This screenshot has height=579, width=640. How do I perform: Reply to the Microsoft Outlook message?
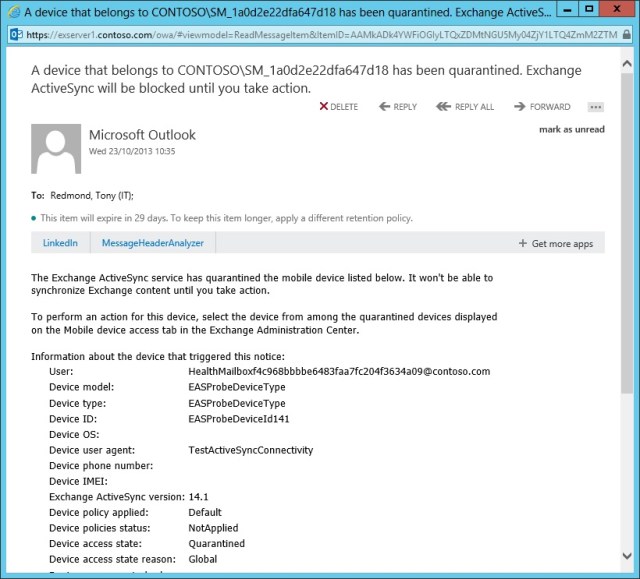point(398,107)
